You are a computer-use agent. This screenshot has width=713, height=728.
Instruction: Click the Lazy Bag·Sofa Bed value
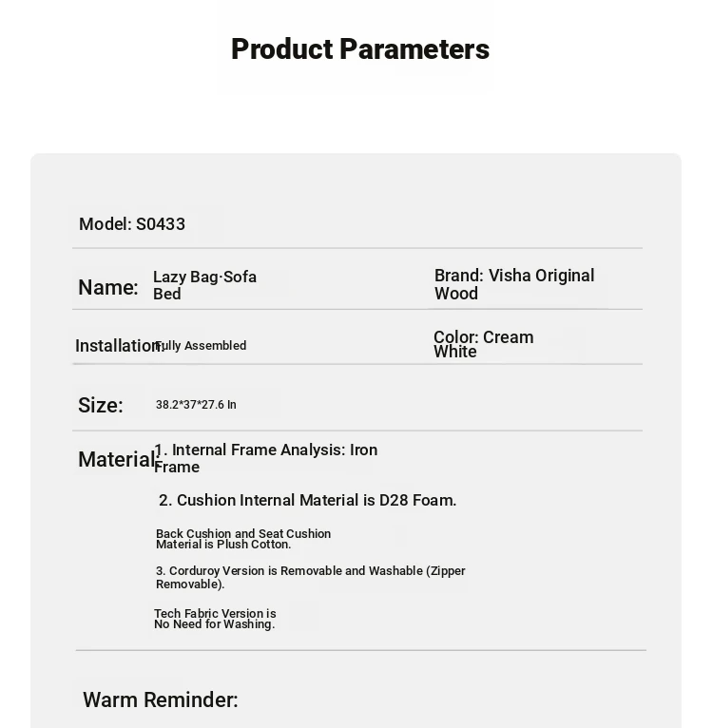click(x=204, y=285)
